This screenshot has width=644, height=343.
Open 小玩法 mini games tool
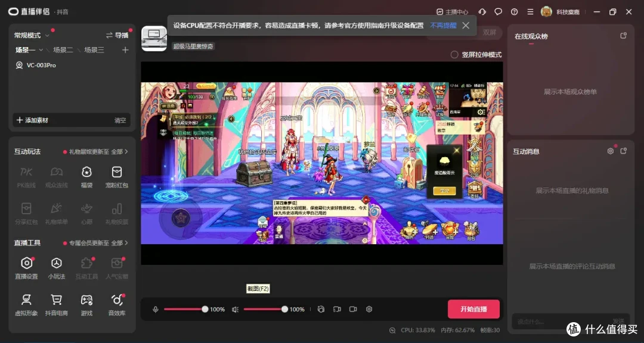(x=56, y=269)
